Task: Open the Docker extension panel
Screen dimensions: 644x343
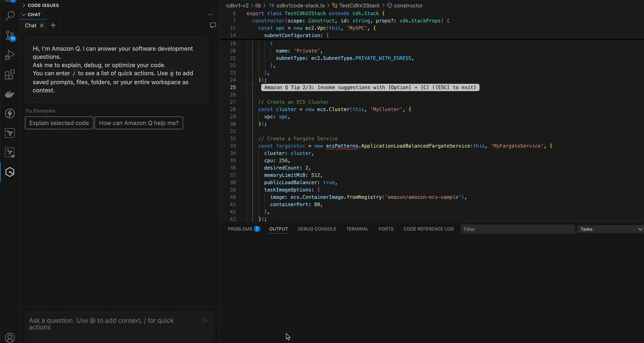Action: [x=10, y=94]
